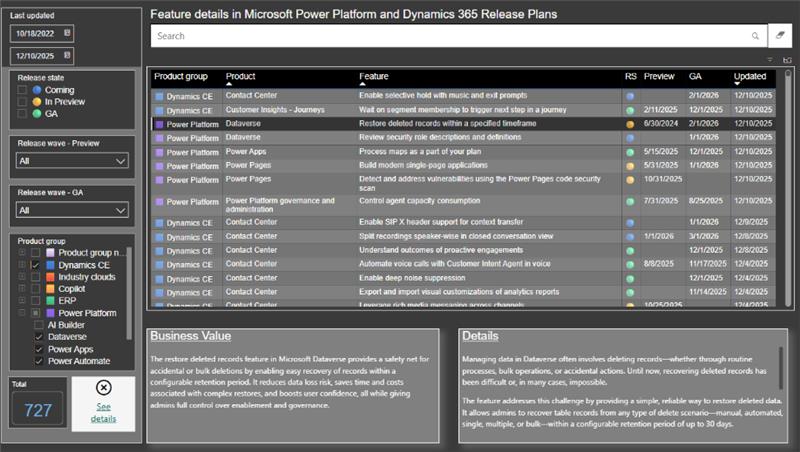800x452 pixels.
Task: Click the filter icon above the table
Action: click(770, 60)
